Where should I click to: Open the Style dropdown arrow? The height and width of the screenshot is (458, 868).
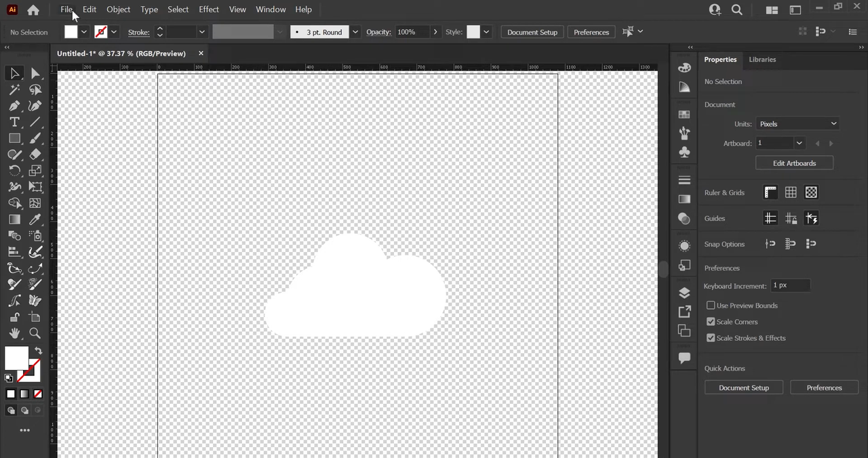click(486, 32)
